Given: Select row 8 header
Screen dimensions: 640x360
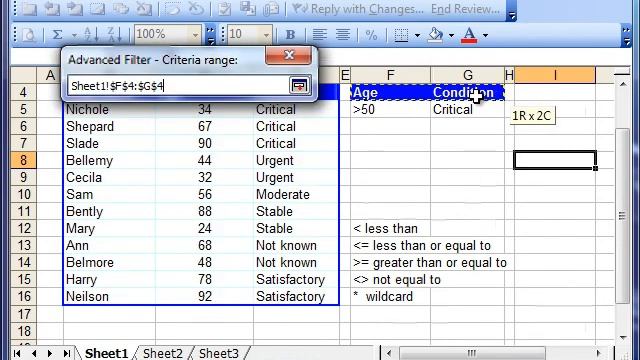Looking at the screenshot, I should 23,160.
